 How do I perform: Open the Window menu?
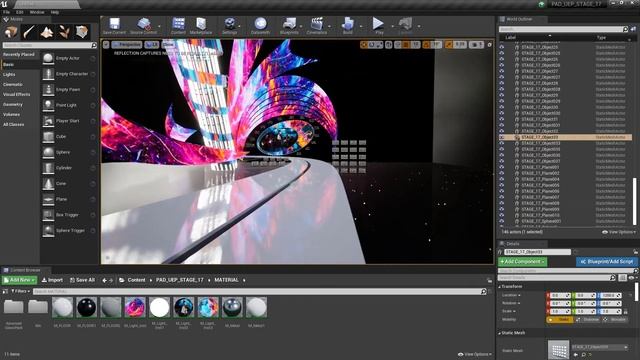[37, 12]
